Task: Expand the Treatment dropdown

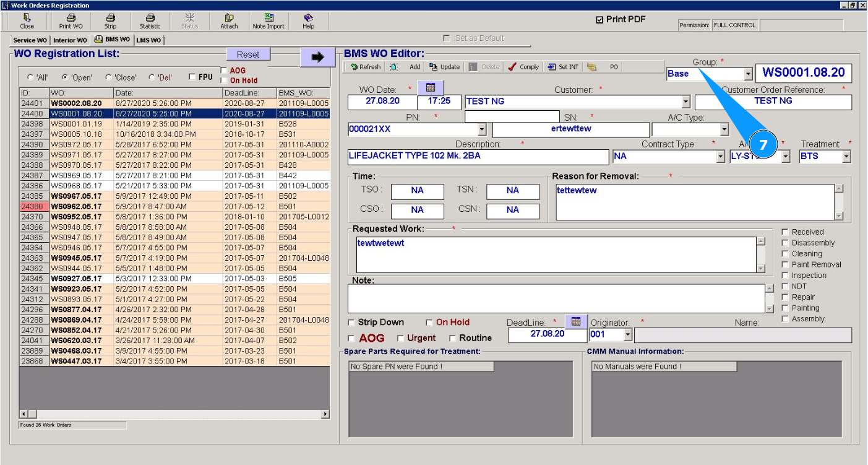Action: pyautogui.click(x=846, y=157)
